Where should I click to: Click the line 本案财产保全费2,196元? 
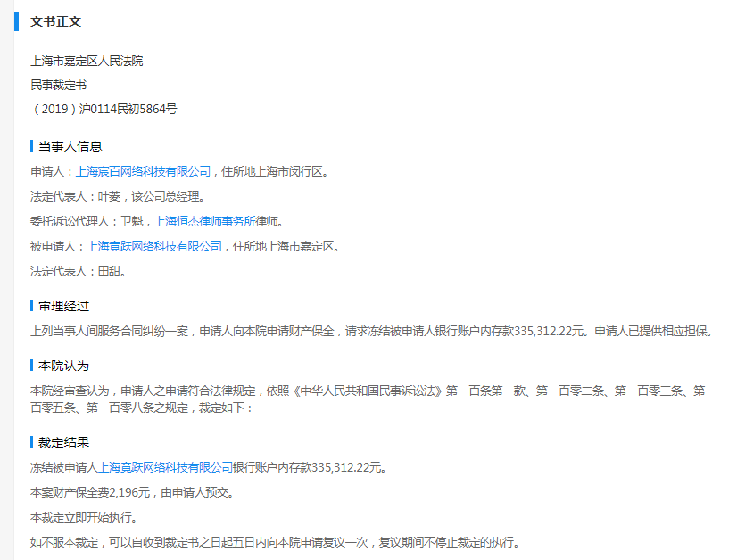coord(132,492)
